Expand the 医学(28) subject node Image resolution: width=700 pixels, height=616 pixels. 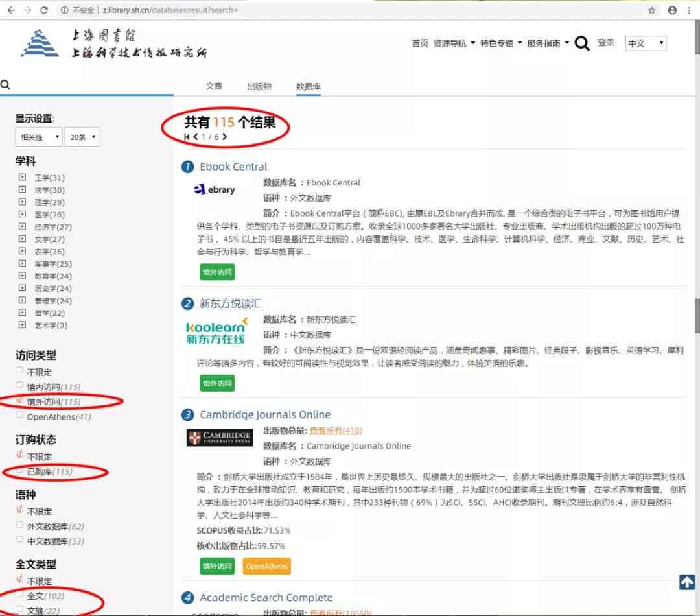click(22, 214)
